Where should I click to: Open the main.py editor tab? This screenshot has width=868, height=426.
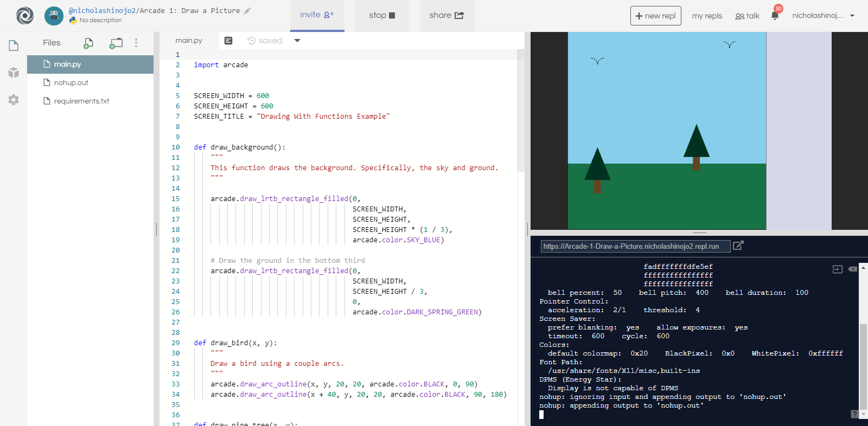[x=189, y=41]
